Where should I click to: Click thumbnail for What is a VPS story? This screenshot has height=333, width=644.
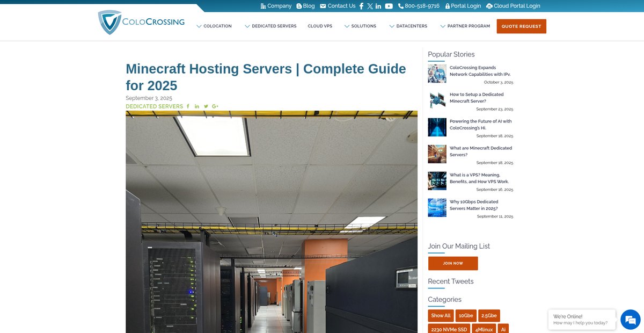(437, 181)
